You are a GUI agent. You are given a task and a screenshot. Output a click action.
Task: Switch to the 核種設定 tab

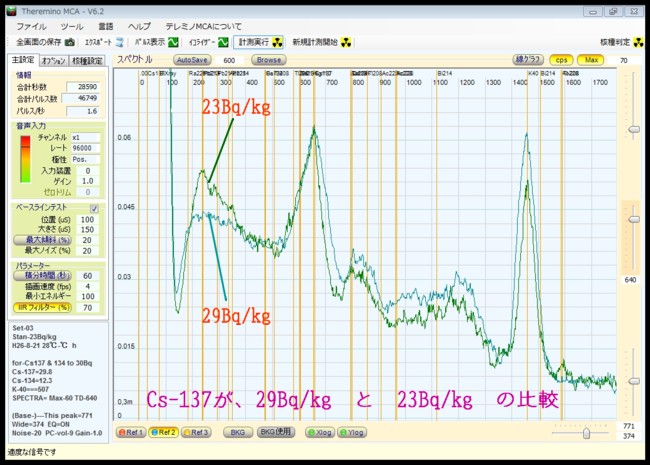87,61
